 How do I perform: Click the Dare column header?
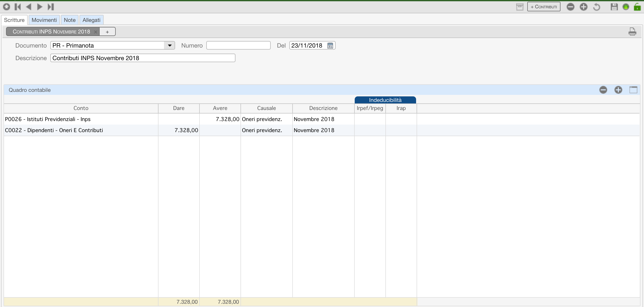179,108
